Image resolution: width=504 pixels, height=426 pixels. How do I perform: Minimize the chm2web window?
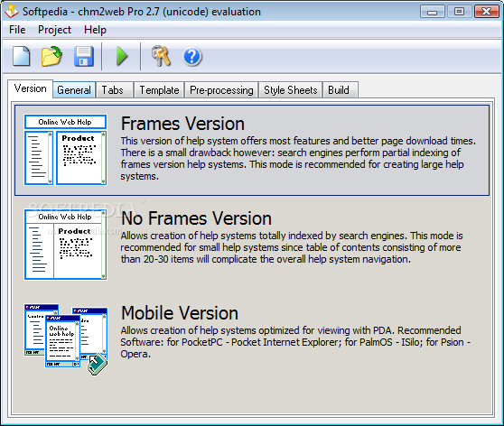[432, 12]
